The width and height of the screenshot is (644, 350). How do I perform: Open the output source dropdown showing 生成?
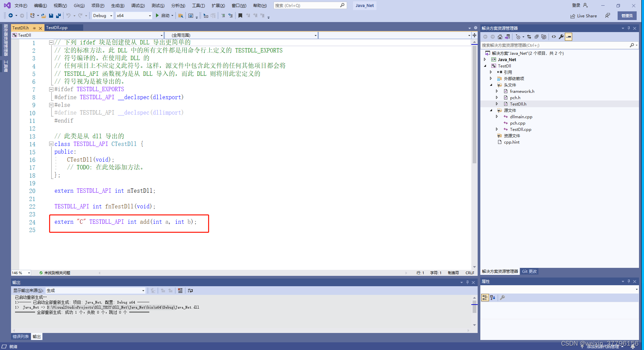click(x=96, y=291)
